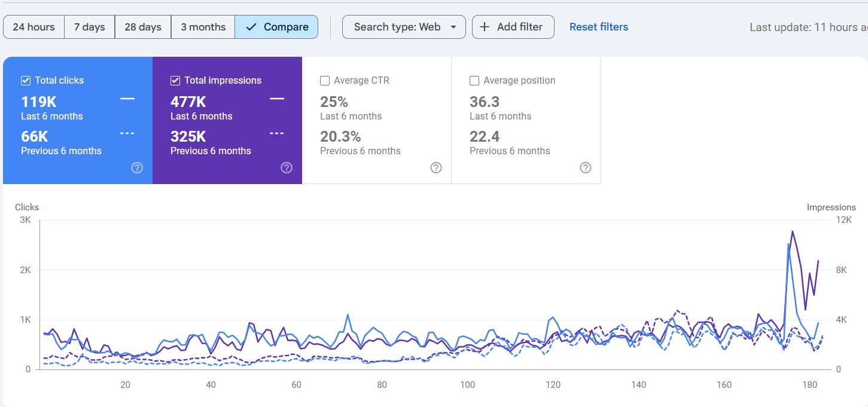The image size is (868, 407).
Task: Click help icon on Total clicks card
Action: pos(137,168)
